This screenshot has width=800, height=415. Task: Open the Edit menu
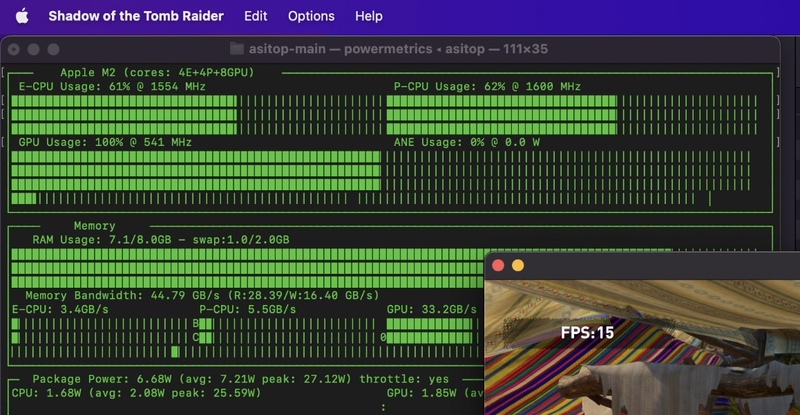point(256,16)
